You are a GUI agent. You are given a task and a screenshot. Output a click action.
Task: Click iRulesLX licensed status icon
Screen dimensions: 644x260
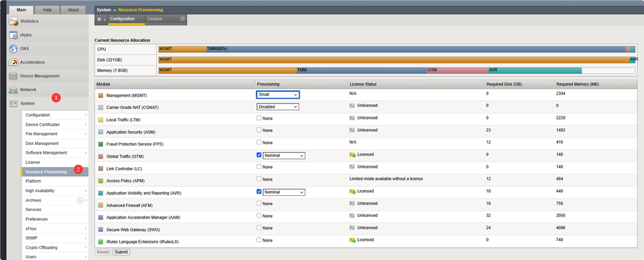(352, 240)
